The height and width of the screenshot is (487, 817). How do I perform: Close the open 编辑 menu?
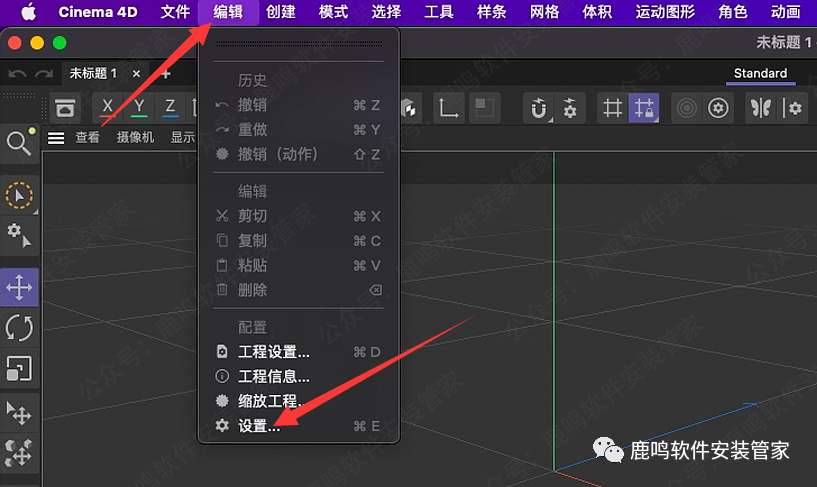[228, 11]
